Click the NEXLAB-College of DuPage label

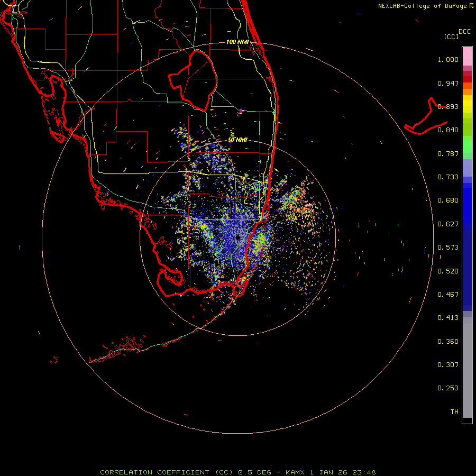pyautogui.click(x=422, y=6)
